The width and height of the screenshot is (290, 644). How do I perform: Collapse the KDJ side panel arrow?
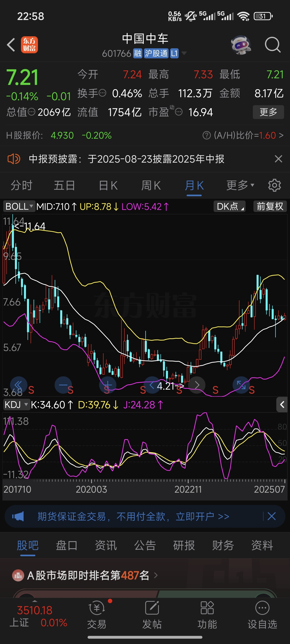pos(282,405)
